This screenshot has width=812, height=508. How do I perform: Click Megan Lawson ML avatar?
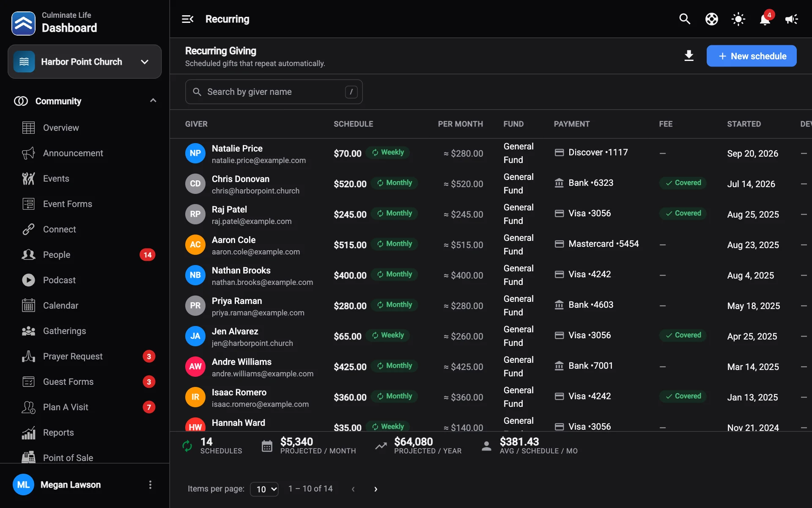point(23,485)
